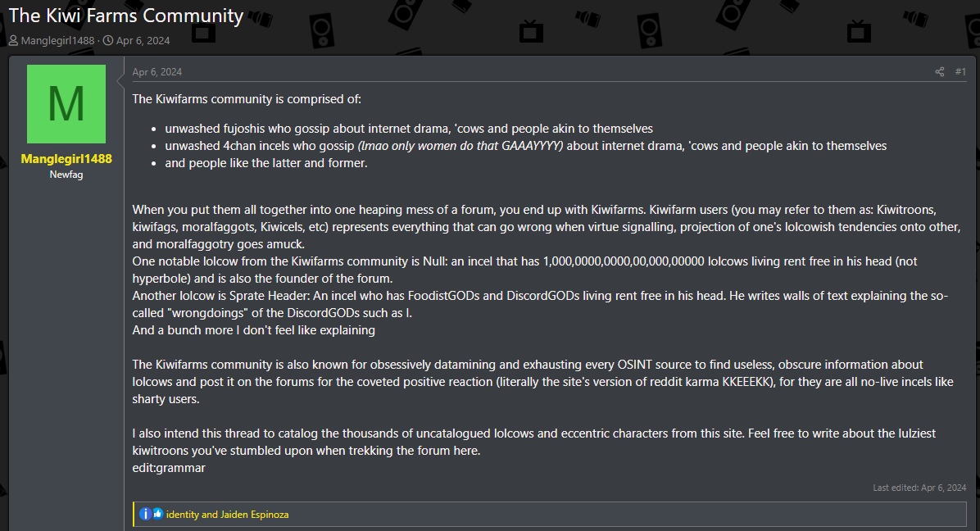Click The Kiwi Farms Community thread title
Screen dimensions: 980x531
click(x=125, y=16)
